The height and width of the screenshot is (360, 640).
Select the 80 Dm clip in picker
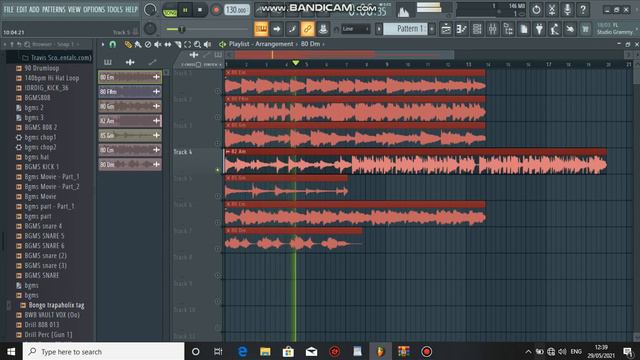click(130, 164)
